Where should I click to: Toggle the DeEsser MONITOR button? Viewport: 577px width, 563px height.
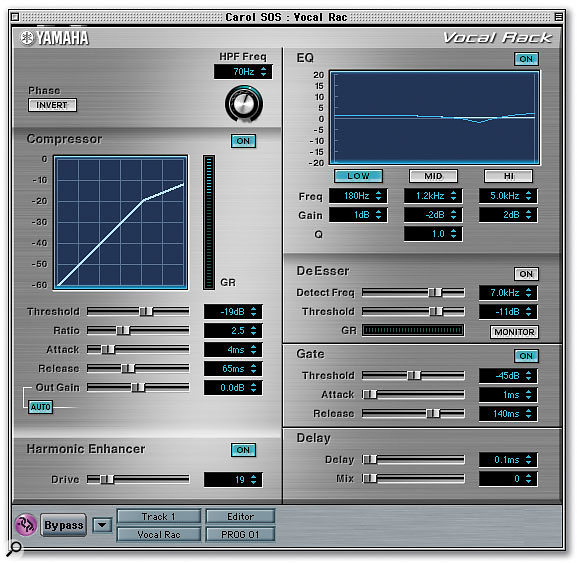(x=514, y=332)
